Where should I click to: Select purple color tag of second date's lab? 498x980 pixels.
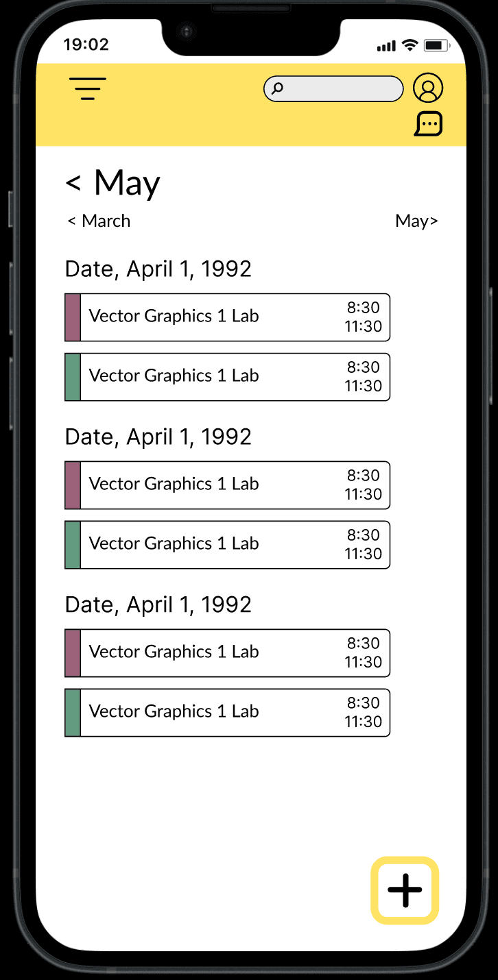[73, 485]
